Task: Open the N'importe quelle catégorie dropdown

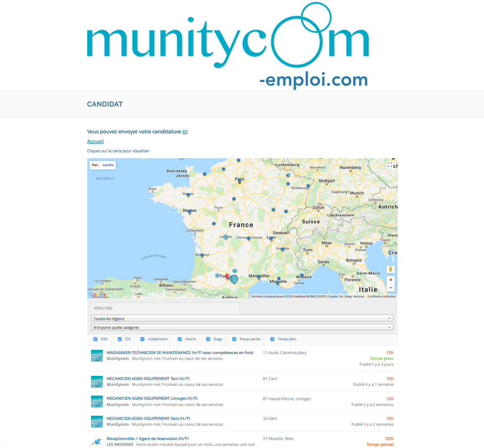Action: [242, 327]
